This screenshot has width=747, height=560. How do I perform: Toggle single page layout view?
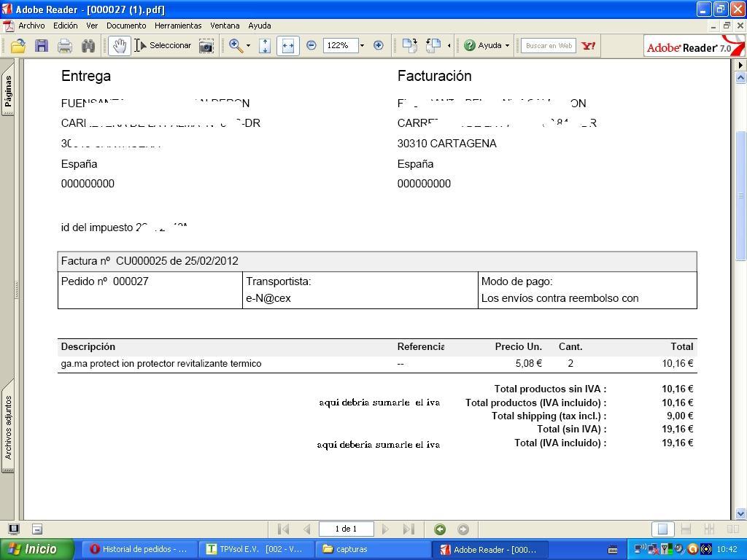point(662,529)
